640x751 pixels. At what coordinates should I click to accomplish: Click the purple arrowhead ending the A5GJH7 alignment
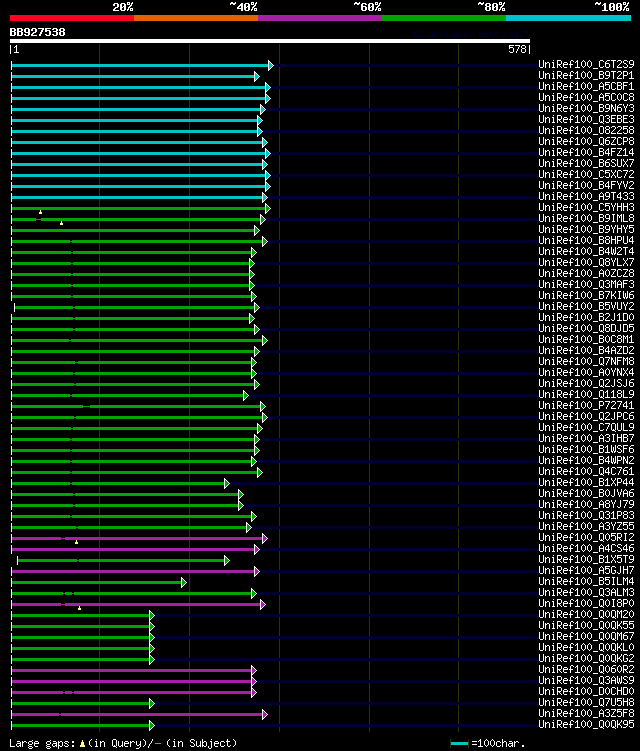click(x=257, y=571)
